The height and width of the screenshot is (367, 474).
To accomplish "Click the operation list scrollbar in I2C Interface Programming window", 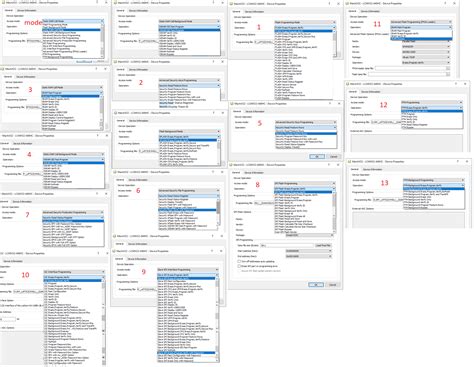I will pyautogui.click(x=103, y=322).
